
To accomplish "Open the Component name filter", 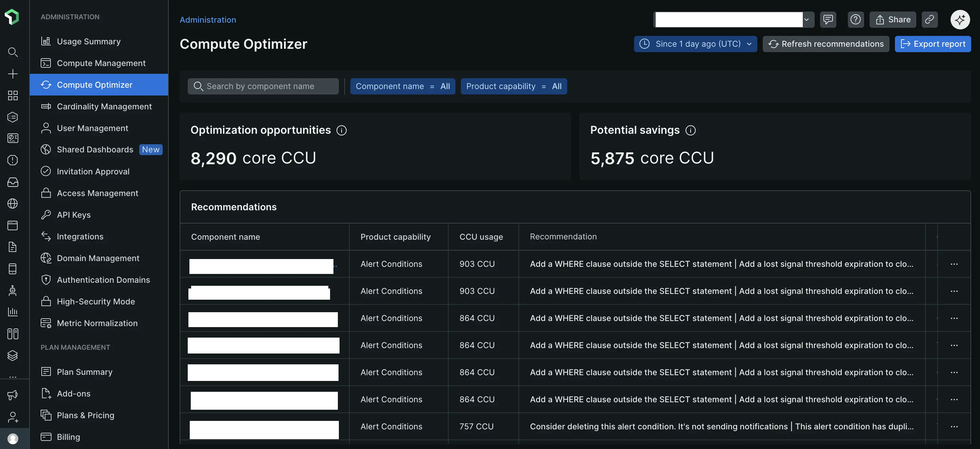I will point(403,86).
